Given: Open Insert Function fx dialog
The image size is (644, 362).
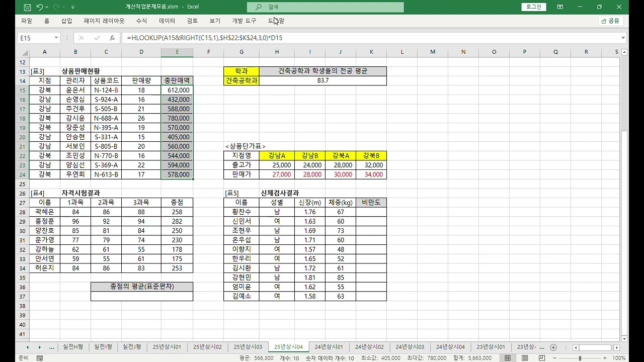Looking at the screenshot, I should pyautogui.click(x=112, y=38).
